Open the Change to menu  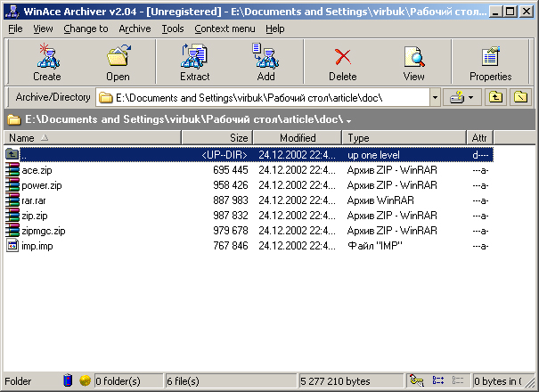click(86, 29)
